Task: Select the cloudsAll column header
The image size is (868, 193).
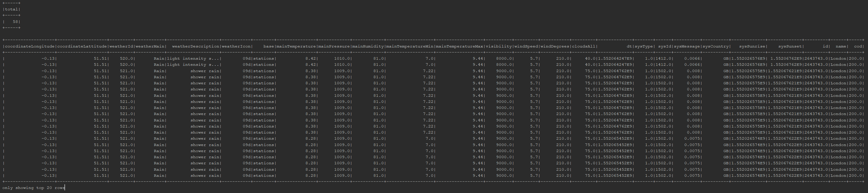Action: [584, 46]
